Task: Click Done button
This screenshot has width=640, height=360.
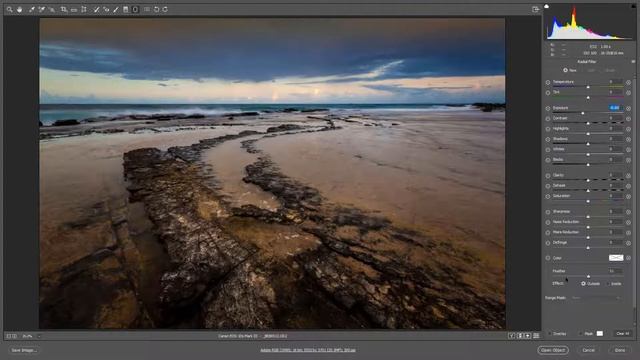Action: pos(620,350)
